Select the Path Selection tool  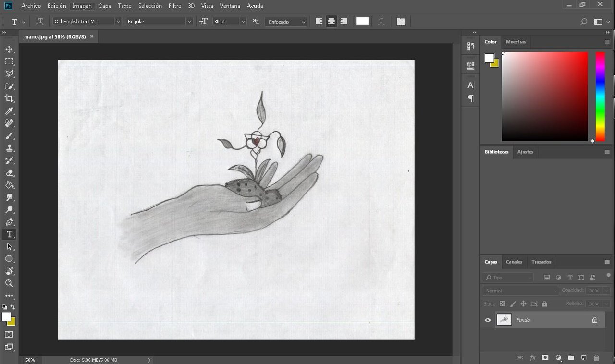tap(9, 246)
